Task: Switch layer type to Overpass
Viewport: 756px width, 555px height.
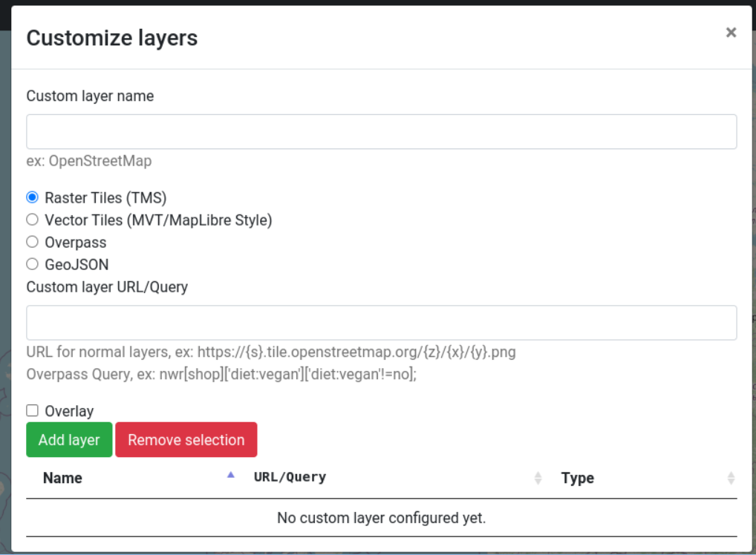Action: click(32, 241)
